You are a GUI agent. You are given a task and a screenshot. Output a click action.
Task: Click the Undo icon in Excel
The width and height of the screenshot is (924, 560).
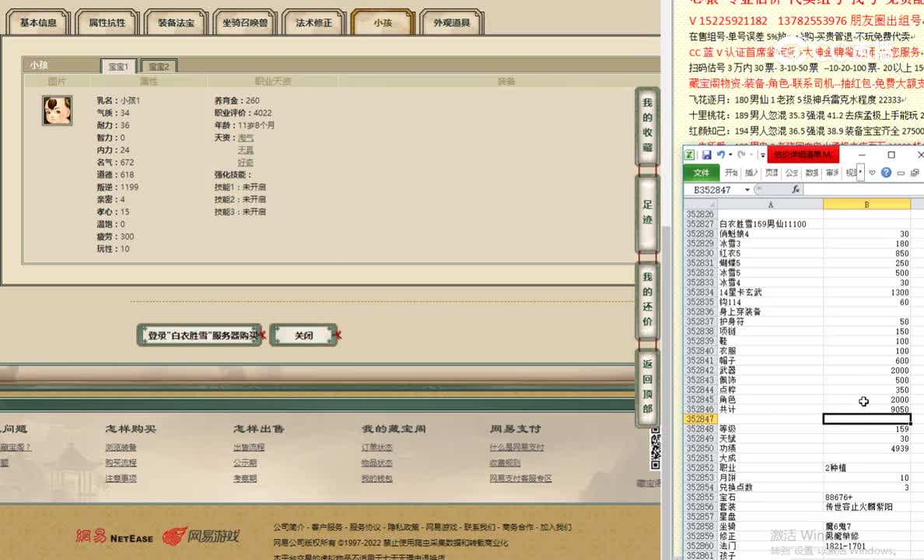720,154
